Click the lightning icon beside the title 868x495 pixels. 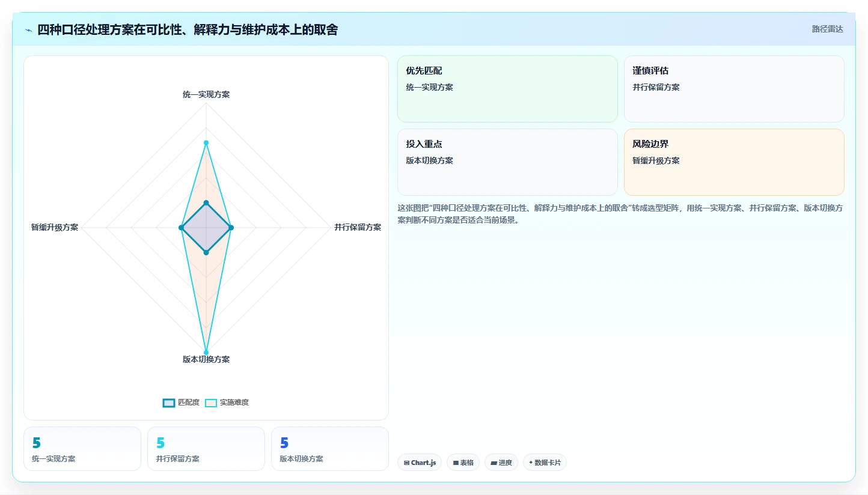pyautogui.click(x=28, y=30)
